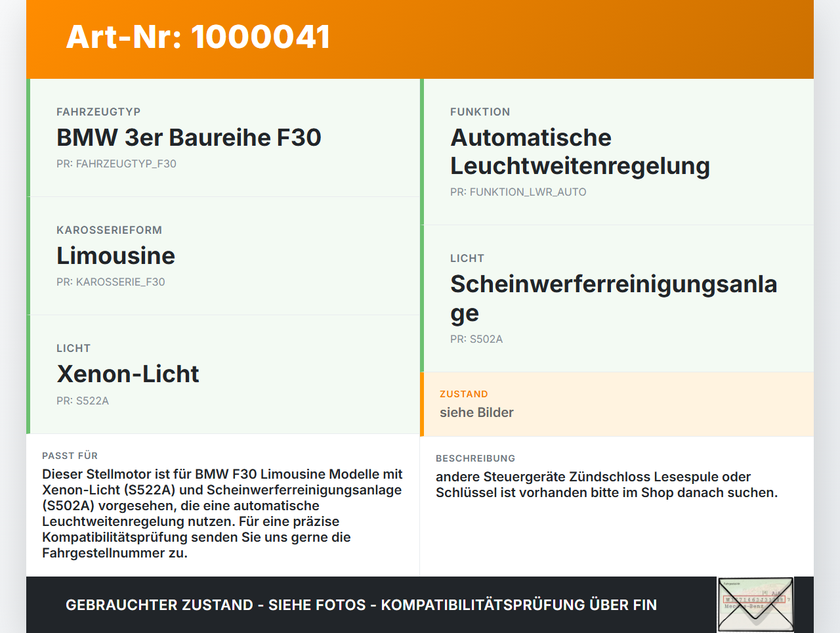Select the Xenon-Licht card
The height and width of the screenshot is (633, 840).
click(223, 374)
